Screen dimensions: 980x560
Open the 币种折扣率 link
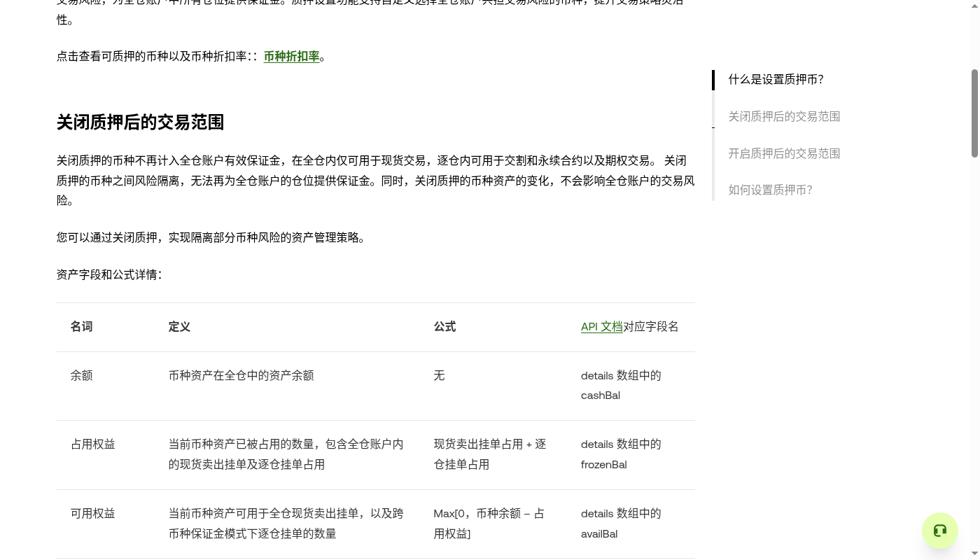pyautogui.click(x=291, y=57)
